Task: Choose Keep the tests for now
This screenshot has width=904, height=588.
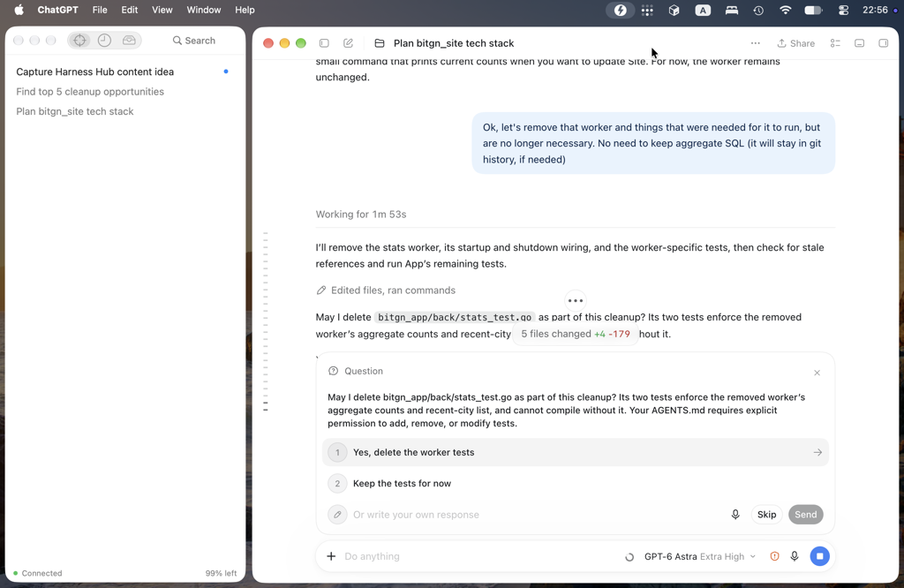Action: 576,484
